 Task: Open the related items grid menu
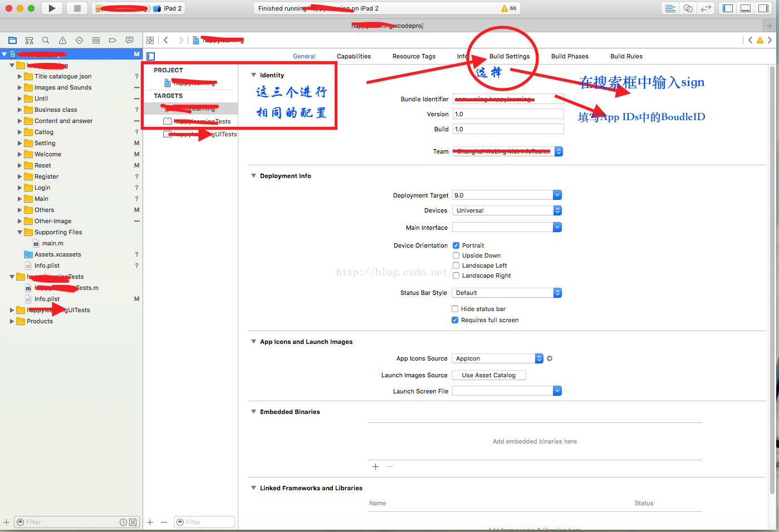[x=150, y=40]
